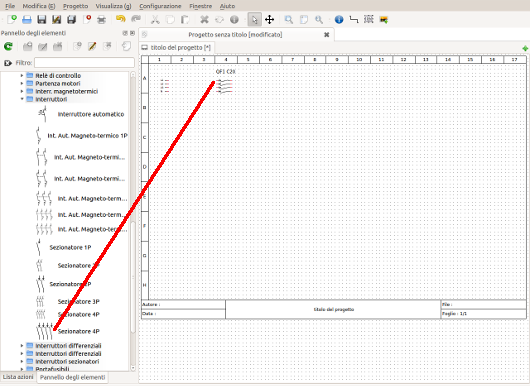Detach the Pannello degli elementi panel

[125, 33]
